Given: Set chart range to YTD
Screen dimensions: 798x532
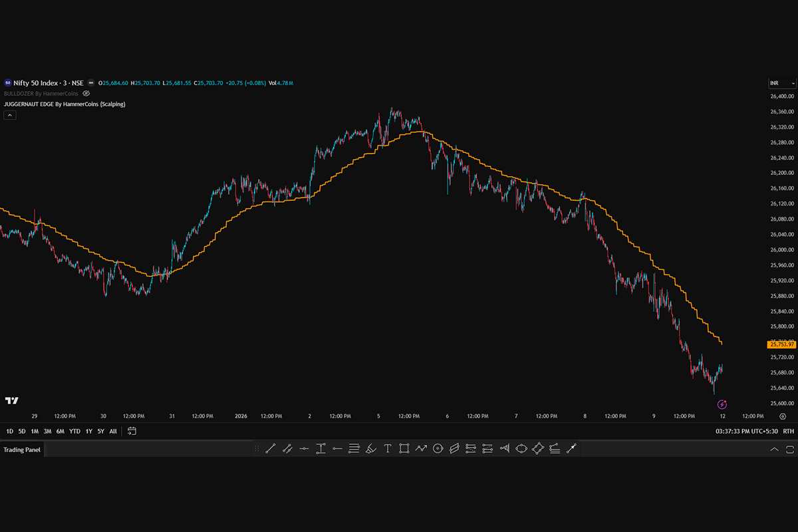Looking at the screenshot, I should click(x=74, y=432).
